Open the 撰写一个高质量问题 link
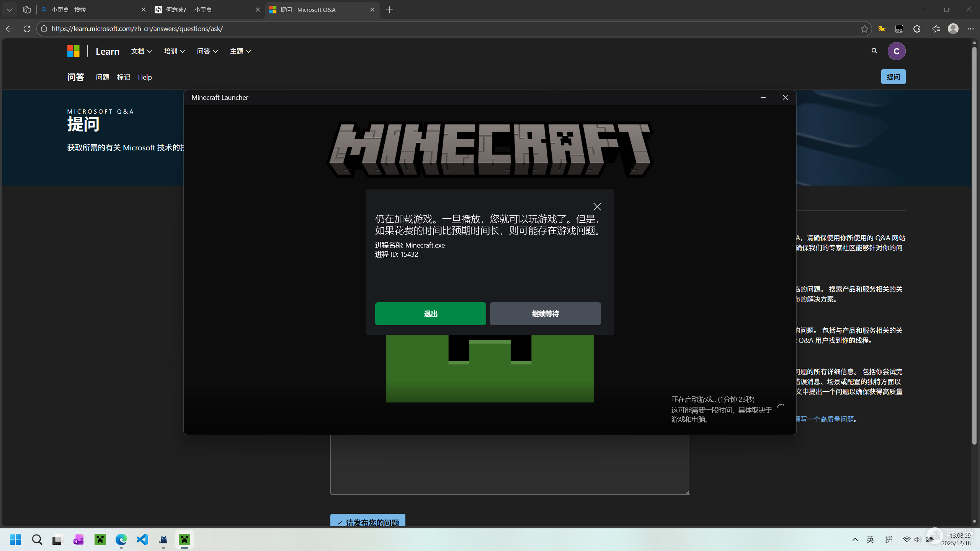The width and height of the screenshot is (980, 551). tap(825, 419)
